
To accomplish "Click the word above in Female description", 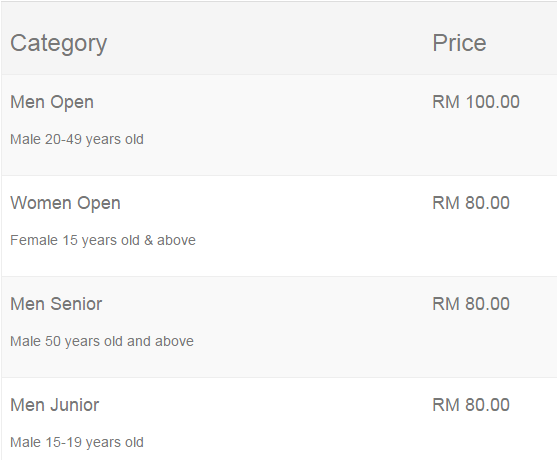I will tap(176, 240).
